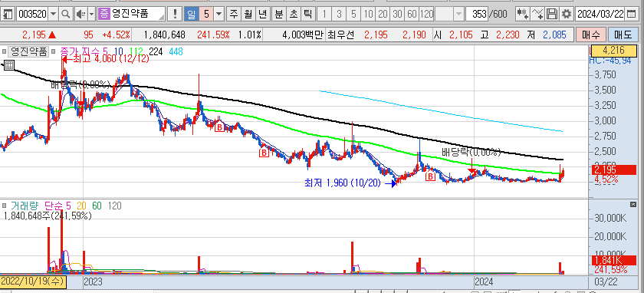This screenshot has height=293, width=644.
Task: Click the exclamation mark stock info icon
Action: pos(176,15)
